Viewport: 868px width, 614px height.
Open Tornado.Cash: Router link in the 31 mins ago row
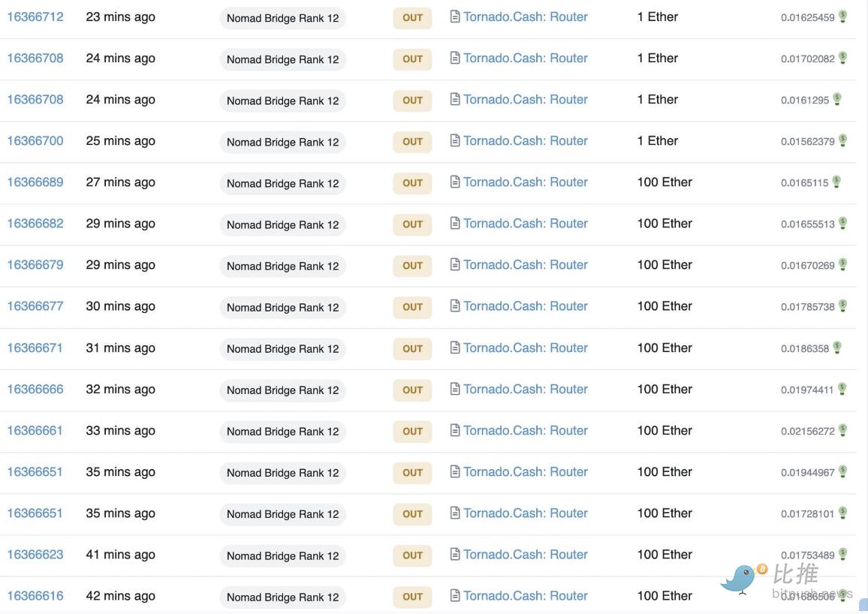coord(525,348)
